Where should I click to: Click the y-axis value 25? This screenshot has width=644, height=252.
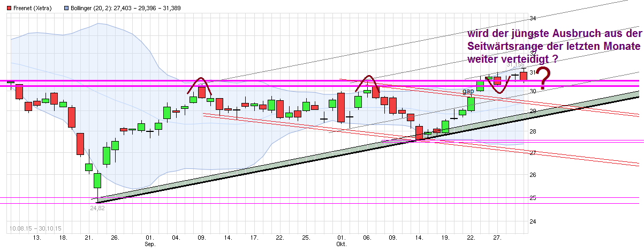[x=533, y=198]
